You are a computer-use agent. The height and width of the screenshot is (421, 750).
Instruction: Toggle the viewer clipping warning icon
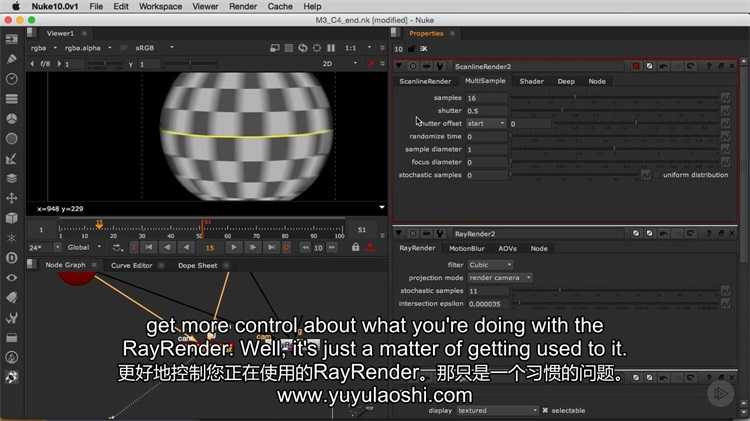[x=275, y=48]
